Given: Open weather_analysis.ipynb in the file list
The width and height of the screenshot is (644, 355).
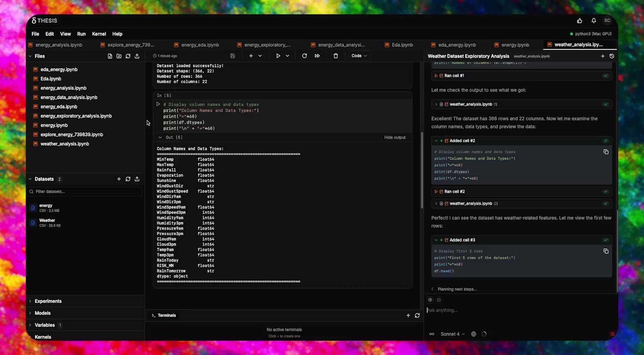Looking at the screenshot, I should 65,144.
